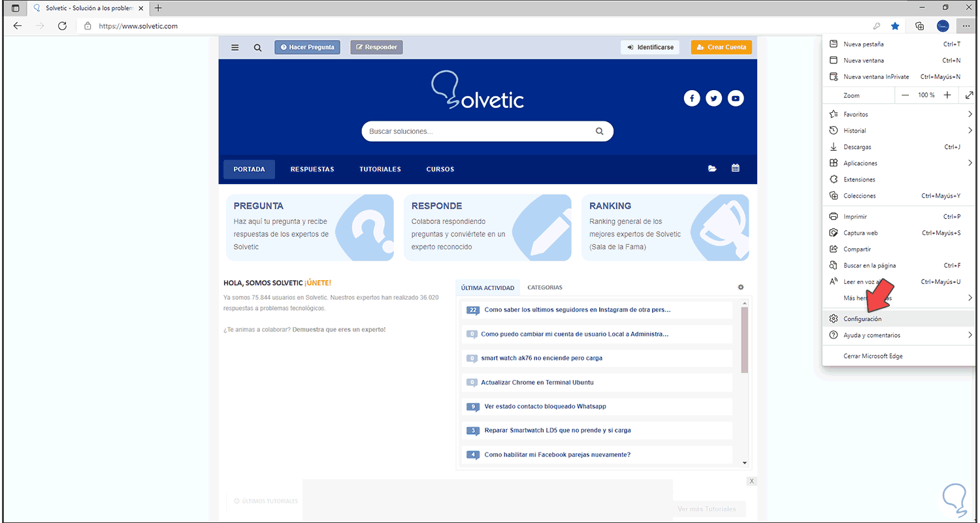Open Configuración from the Edge menu
The width and height of the screenshot is (980, 523).
tap(899, 319)
